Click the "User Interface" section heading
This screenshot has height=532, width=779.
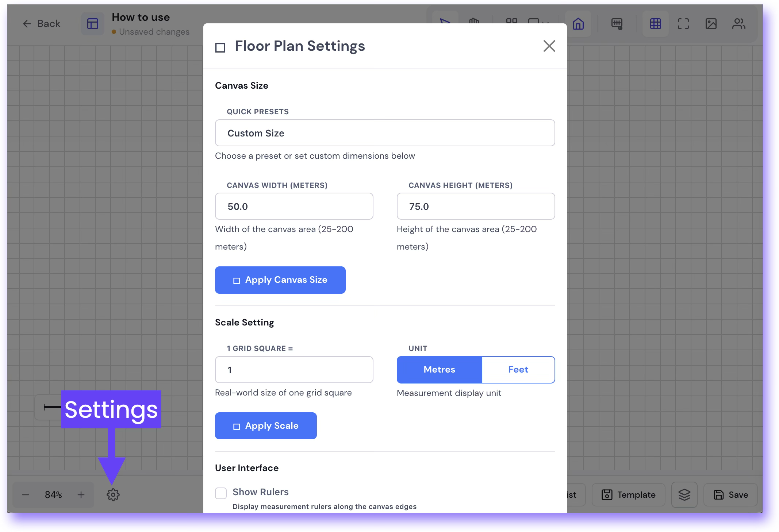246,468
